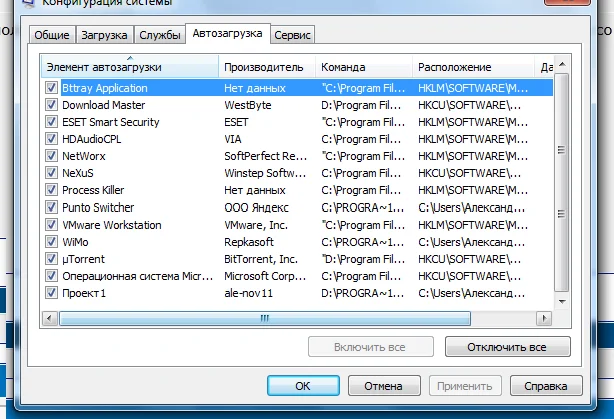Toggle the WiMo startup checkbox
The image size is (614, 419).
point(51,242)
